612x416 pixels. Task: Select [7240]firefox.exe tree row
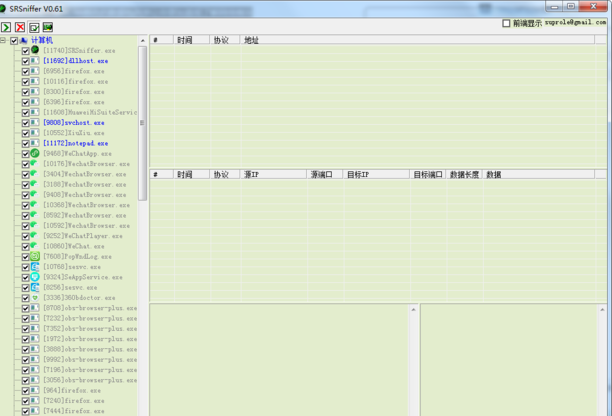tap(74, 400)
